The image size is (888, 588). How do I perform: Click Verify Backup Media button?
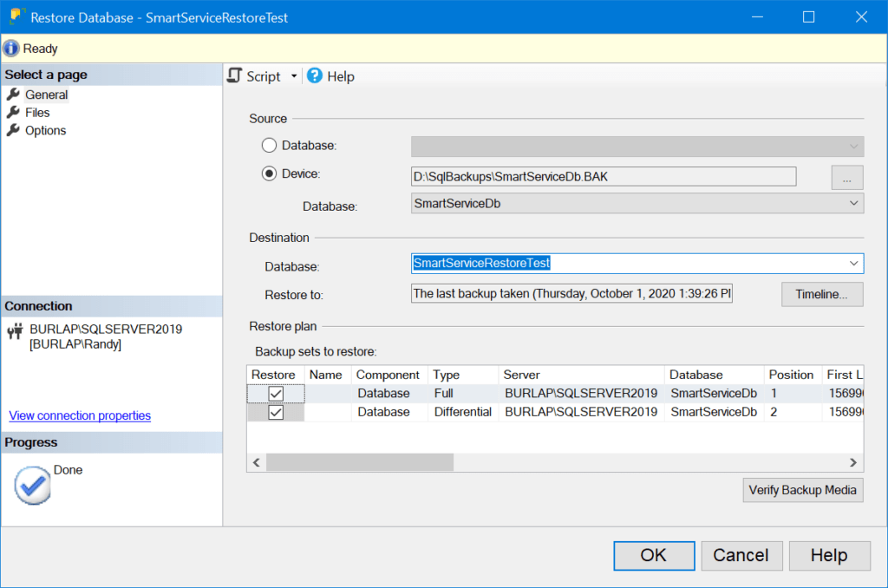coord(803,490)
